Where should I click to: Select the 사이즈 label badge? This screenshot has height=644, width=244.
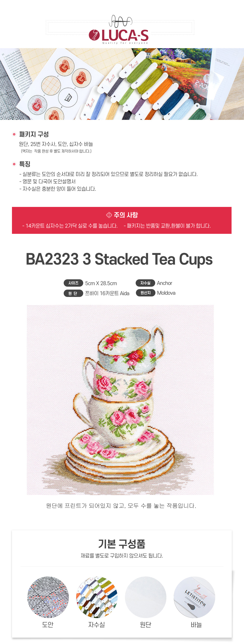[x=73, y=283]
